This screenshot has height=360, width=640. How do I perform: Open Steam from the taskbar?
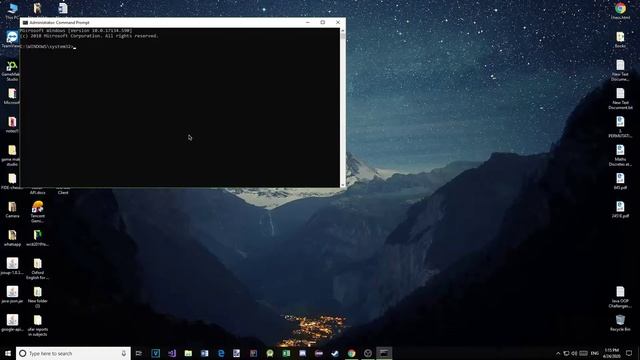click(335, 353)
